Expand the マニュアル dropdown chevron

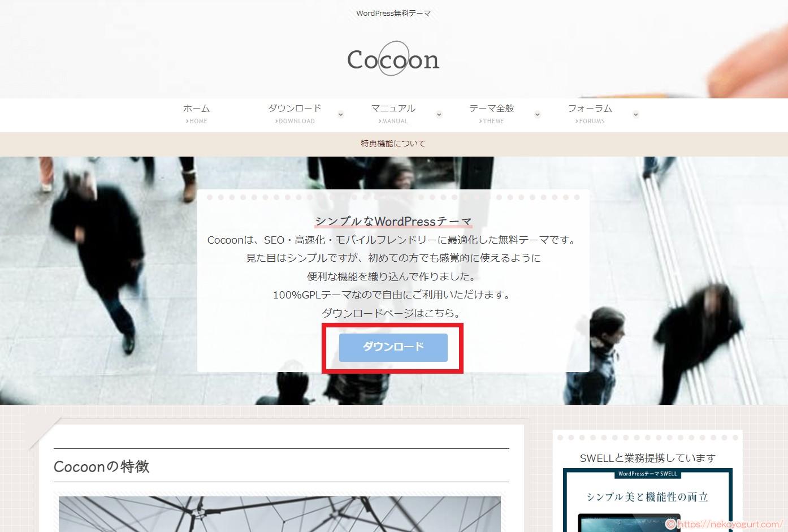[x=439, y=114]
